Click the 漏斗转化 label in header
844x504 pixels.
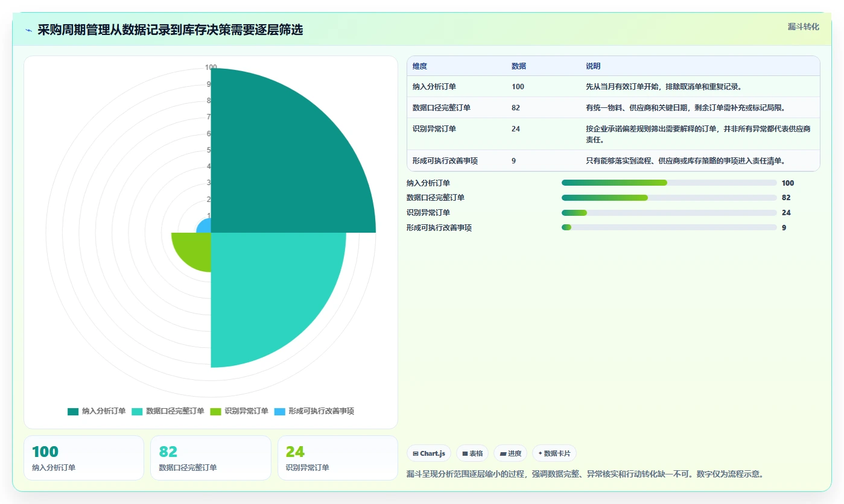(804, 27)
